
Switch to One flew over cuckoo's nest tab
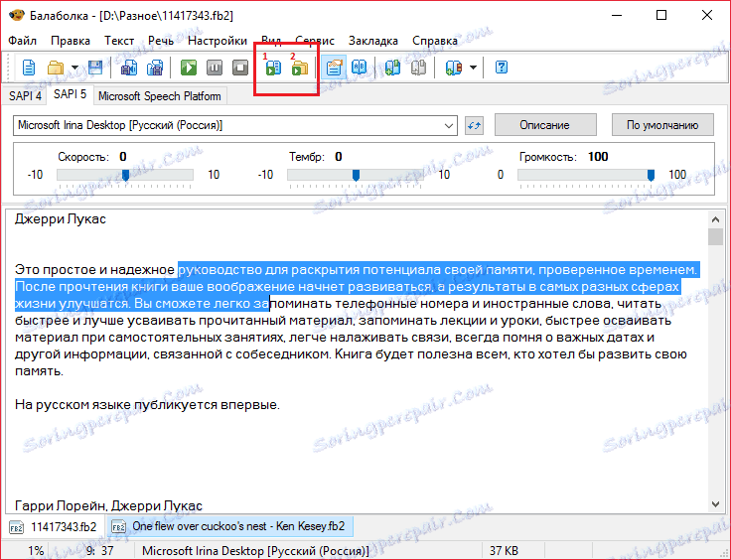pos(229,526)
